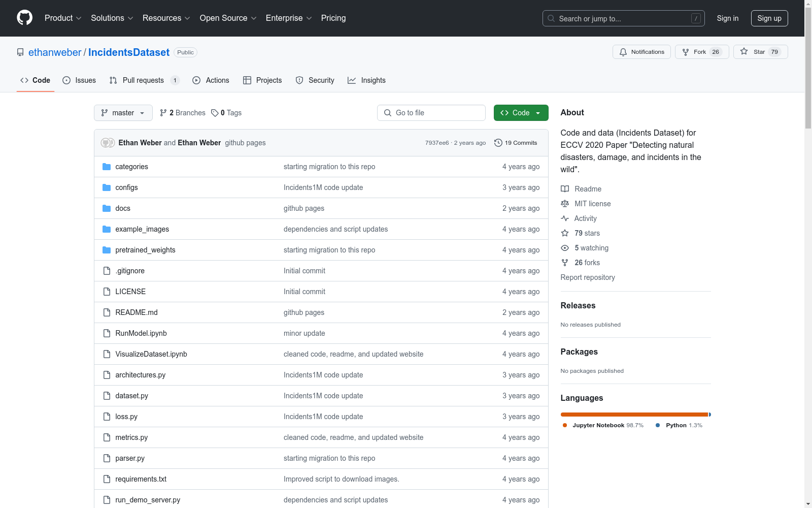Image resolution: width=812 pixels, height=508 pixels.
Task: Click the categories folder icon
Action: (x=107, y=167)
